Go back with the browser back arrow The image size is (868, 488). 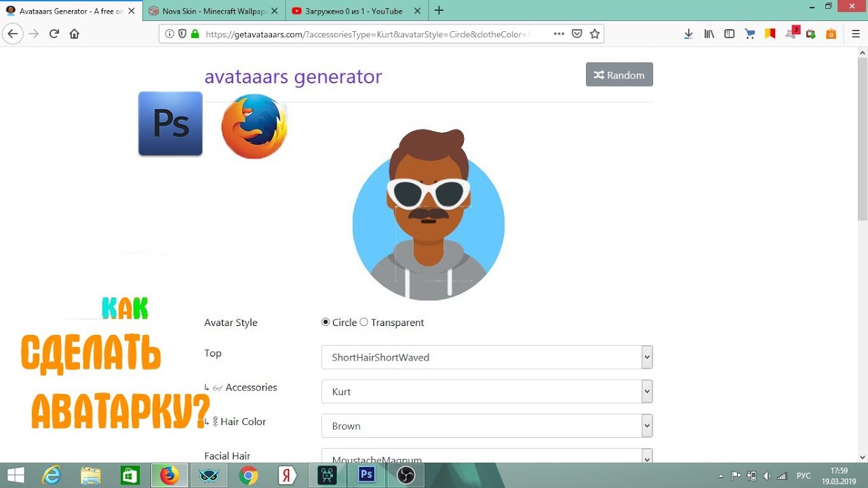pos(12,34)
